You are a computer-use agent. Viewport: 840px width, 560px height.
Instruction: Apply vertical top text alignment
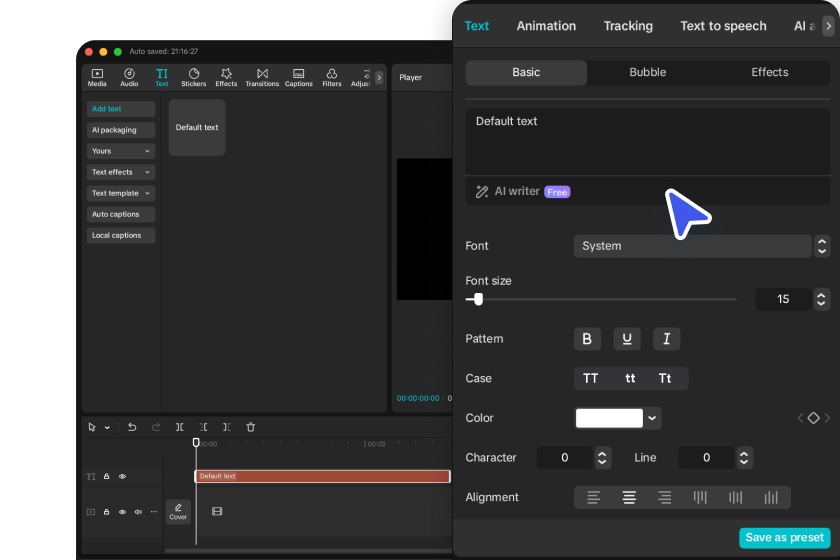pyautogui.click(x=700, y=498)
